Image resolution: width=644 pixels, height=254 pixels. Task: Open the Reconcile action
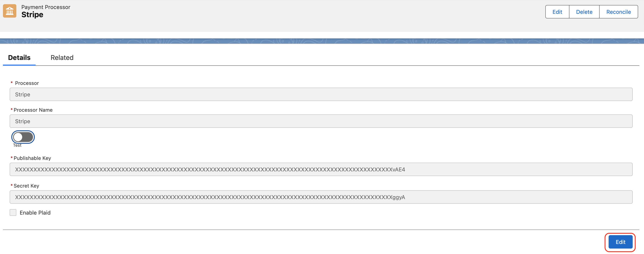618,12
